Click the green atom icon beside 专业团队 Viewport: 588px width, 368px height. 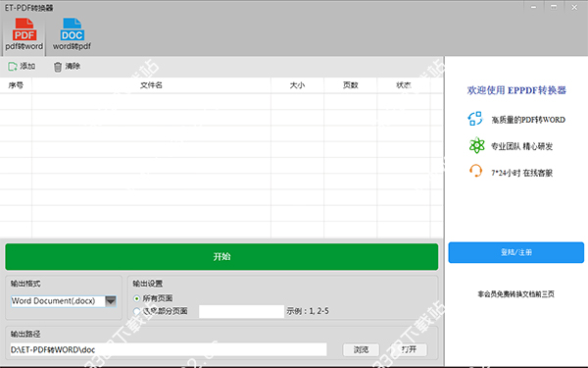[x=476, y=145]
